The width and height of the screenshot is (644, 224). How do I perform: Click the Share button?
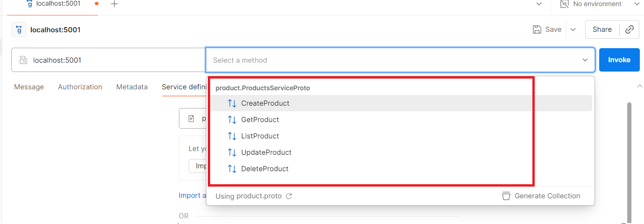(x=602, y=29)
